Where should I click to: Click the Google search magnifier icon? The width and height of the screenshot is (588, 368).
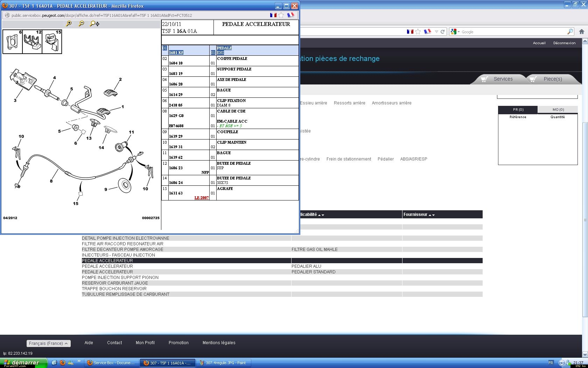click(570, 32)
